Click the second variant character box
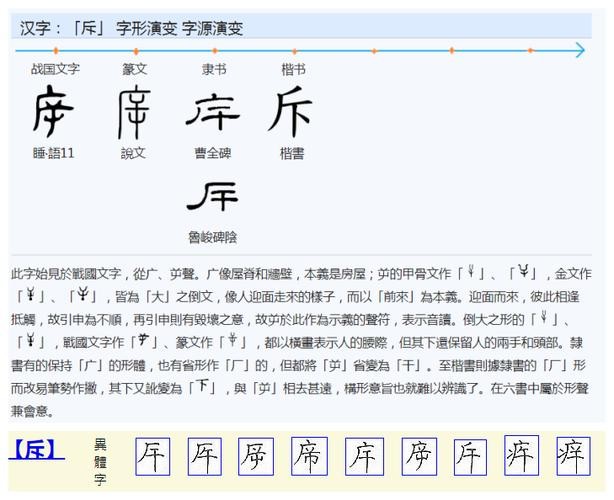Viewport: 614px width, 500px height. (205, 457)
